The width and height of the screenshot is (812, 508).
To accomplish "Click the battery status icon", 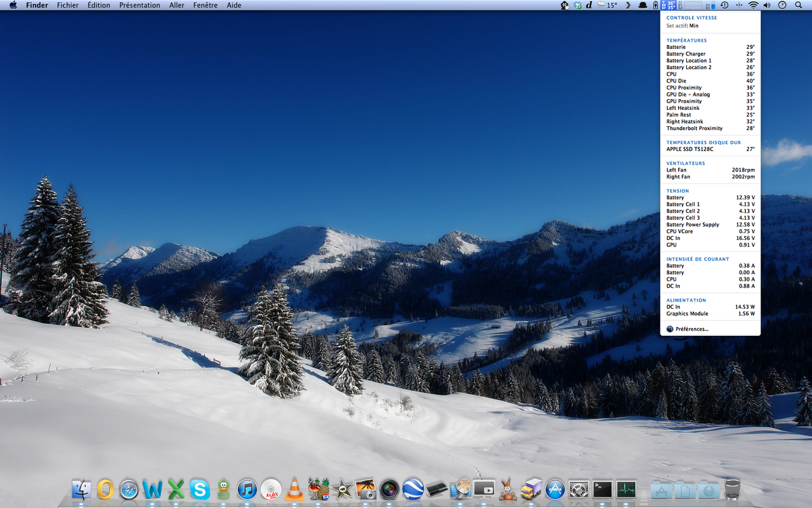I will (x=655, y=5).
